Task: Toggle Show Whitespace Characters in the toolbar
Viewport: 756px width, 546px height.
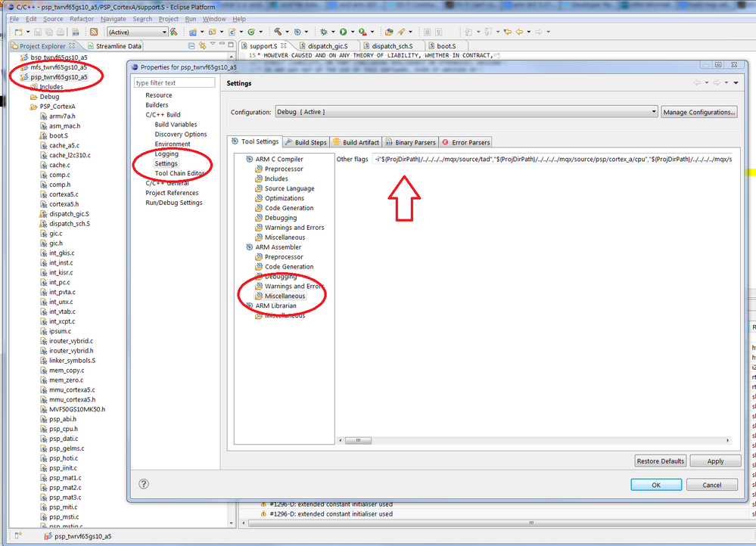Action: [x=440, y=31]
